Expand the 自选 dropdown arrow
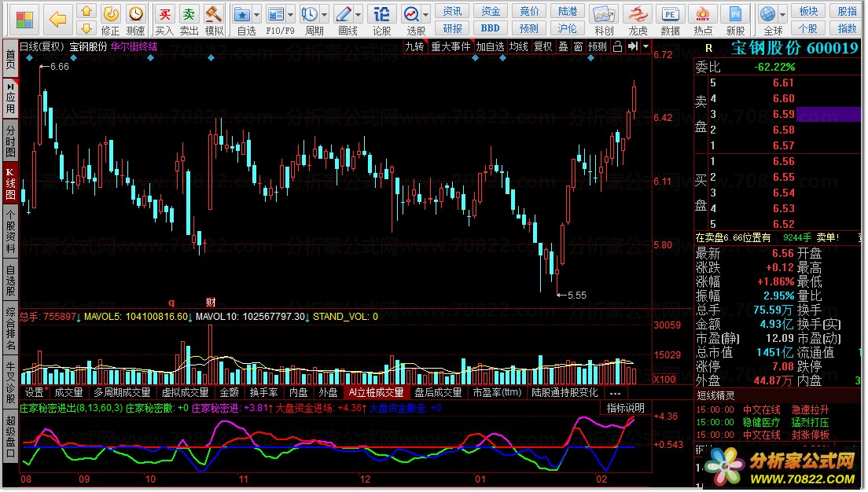 coord(257,15)
